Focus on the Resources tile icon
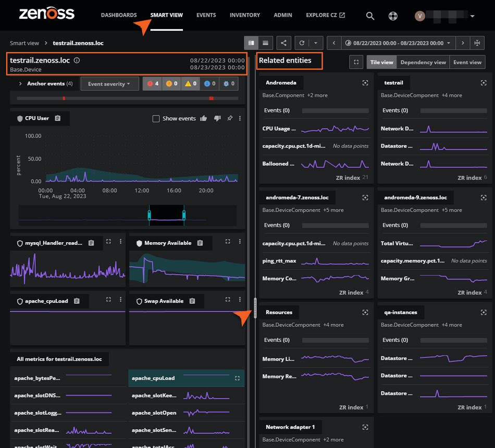Viewport: 495px width, 448px height. (x=365, y=312)
